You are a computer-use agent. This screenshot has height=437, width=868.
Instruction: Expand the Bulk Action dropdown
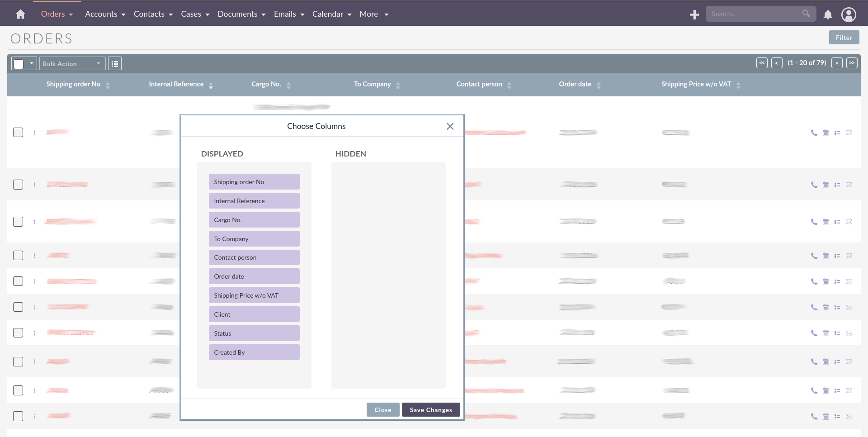pos(72,64)
